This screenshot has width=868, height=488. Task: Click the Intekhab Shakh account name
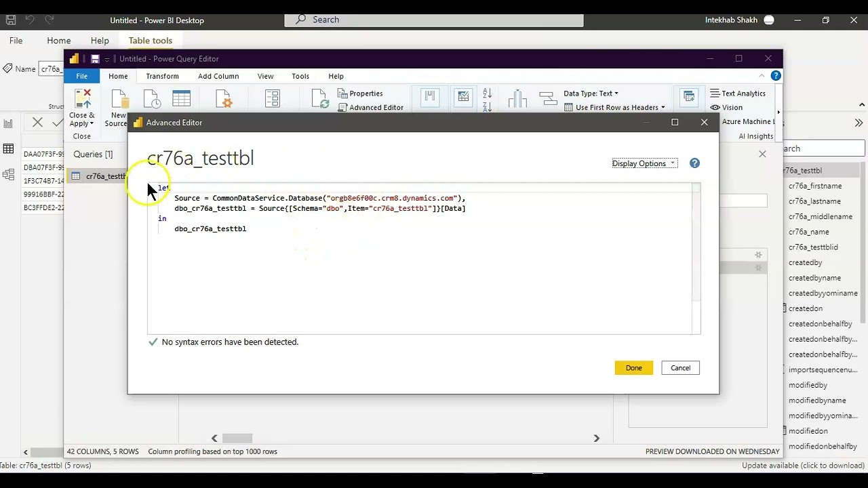pos(732,20)
